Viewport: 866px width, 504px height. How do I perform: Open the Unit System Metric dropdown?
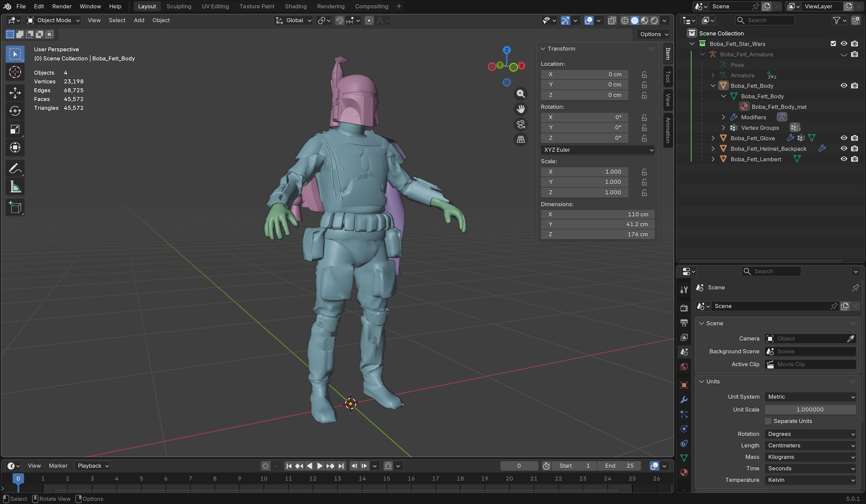[x=811, y=397]
